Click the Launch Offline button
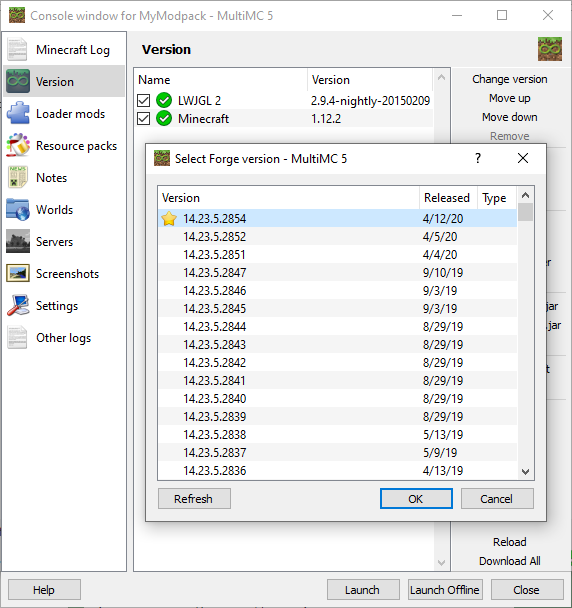The image size is (572, 608). tap(445, 590)
